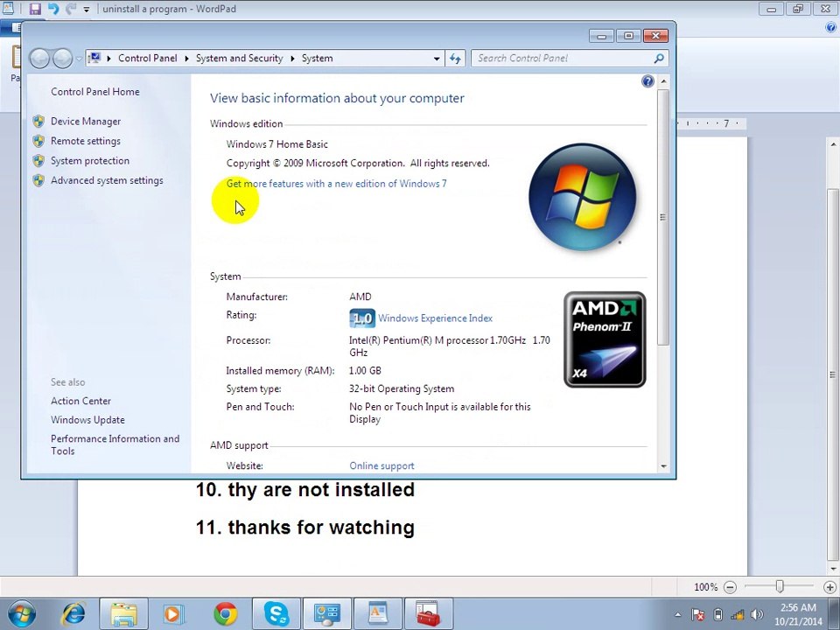This screenshot has height=630, width=840.
Task: Expand arrow before Control Panel breadcrumb
Action: click(108, 59)
